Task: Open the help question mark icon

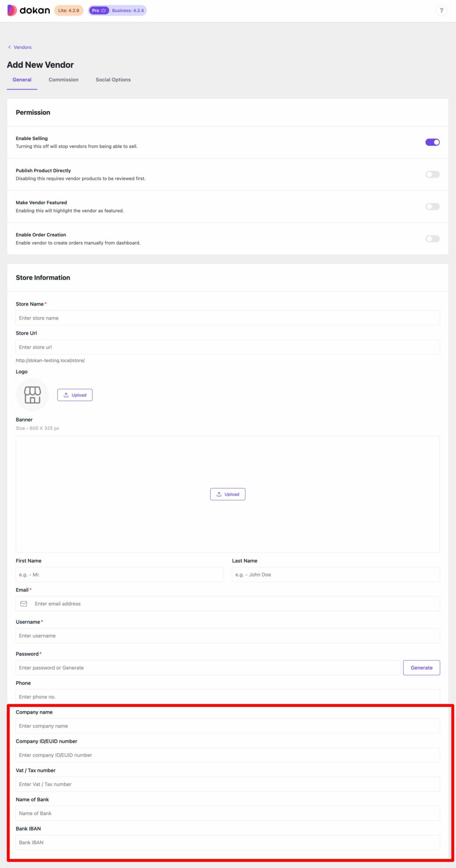Action: 442,10
